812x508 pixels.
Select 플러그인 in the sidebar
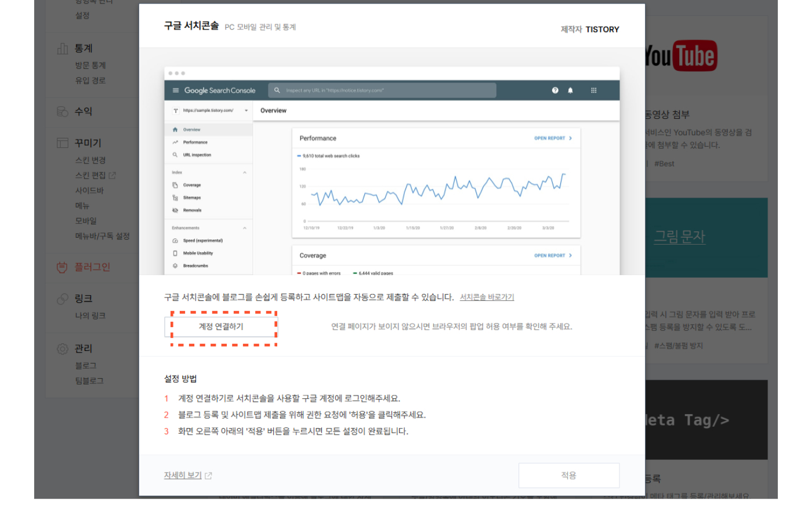pyautogui.click(x=92, y=267)
